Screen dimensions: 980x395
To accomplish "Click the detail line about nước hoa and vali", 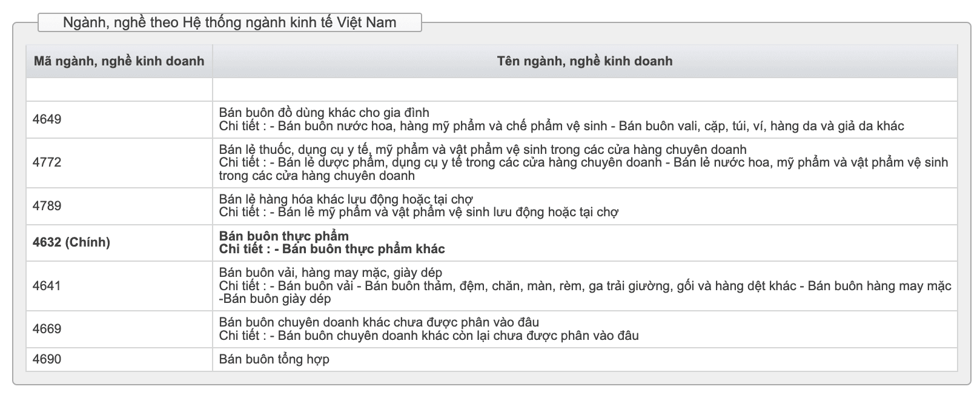I will [561, 126].
